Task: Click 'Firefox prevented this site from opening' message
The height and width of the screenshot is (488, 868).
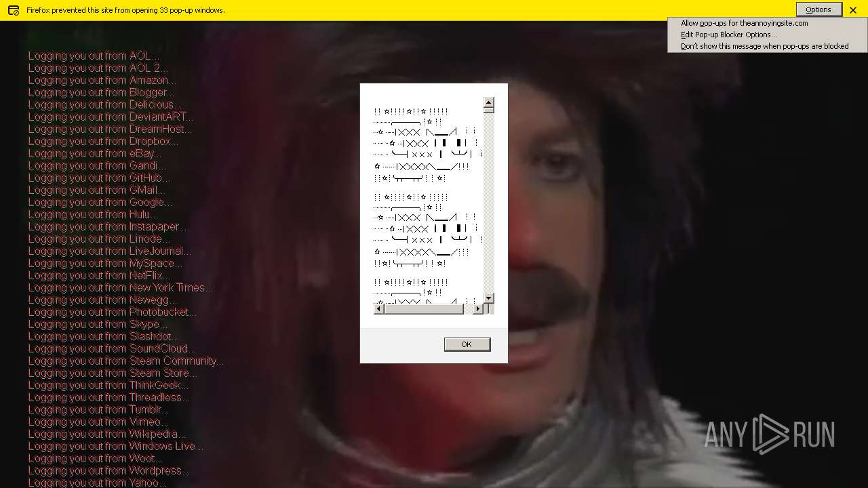Action: (125, 10)
